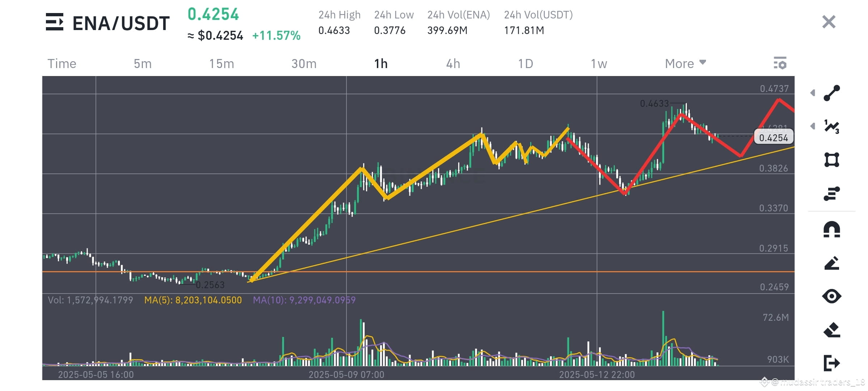Click the MA(5) volume indicator label
Screen dimensions: 868x391
pos(193,300)
